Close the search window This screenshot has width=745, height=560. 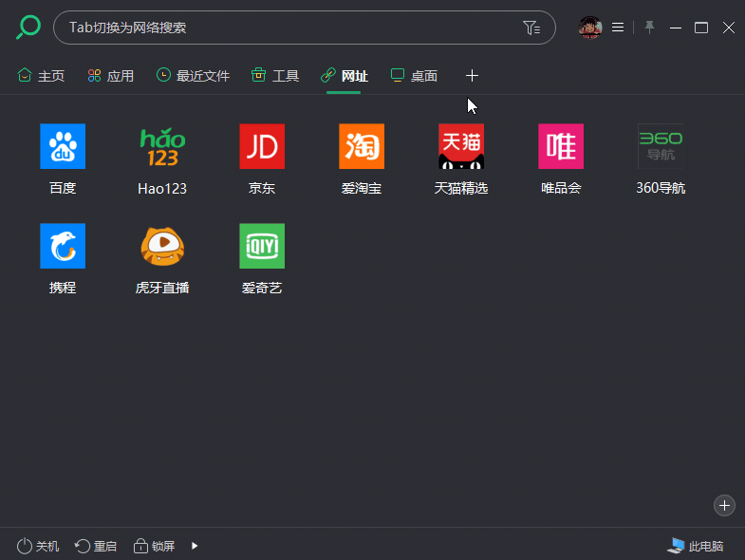click(x=729, y=28)
